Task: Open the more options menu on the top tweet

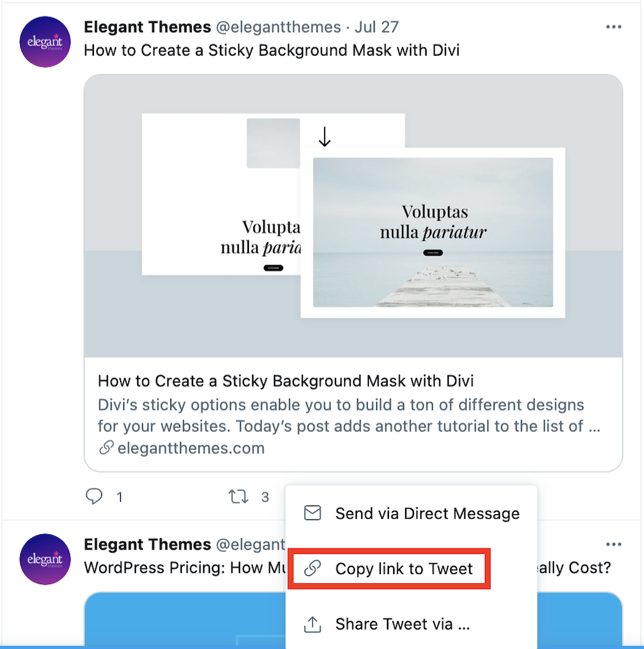Action: click(613, 27)
